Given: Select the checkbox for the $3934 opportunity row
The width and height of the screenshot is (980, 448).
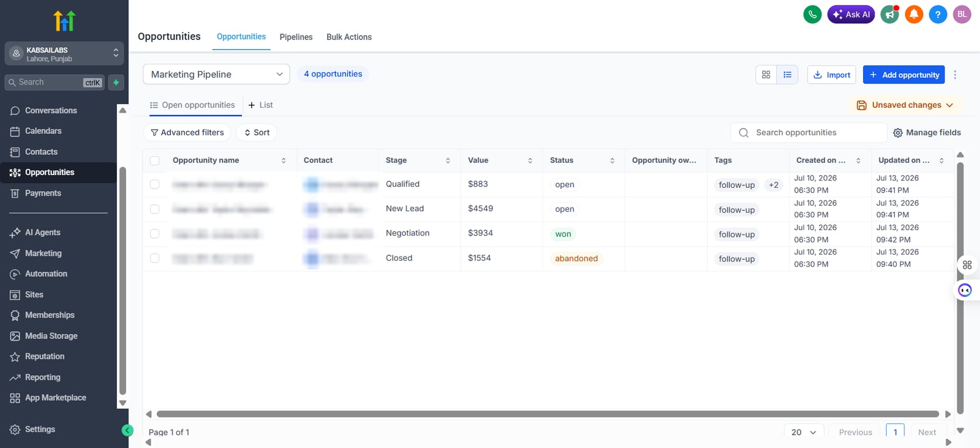Looking at the screenshot, I should point(154,234).
